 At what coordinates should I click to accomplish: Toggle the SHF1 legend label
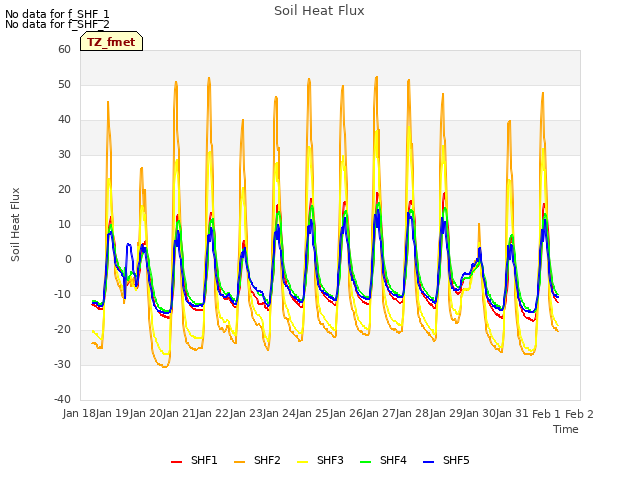pyautogui.click(x=204, y=460)
